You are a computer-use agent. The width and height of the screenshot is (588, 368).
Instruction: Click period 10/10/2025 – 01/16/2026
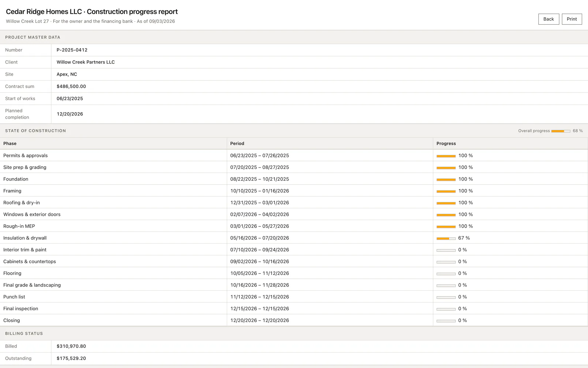[260, 191]
